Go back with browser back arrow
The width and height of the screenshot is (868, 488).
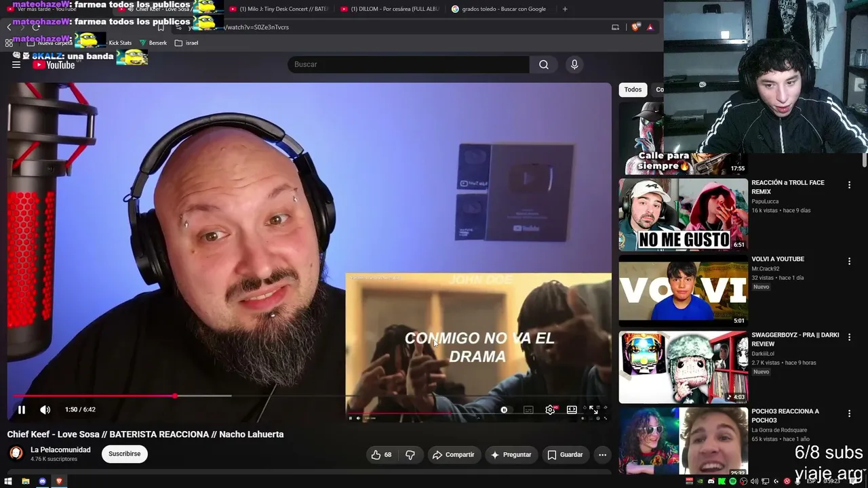click(x=9, y=27)
